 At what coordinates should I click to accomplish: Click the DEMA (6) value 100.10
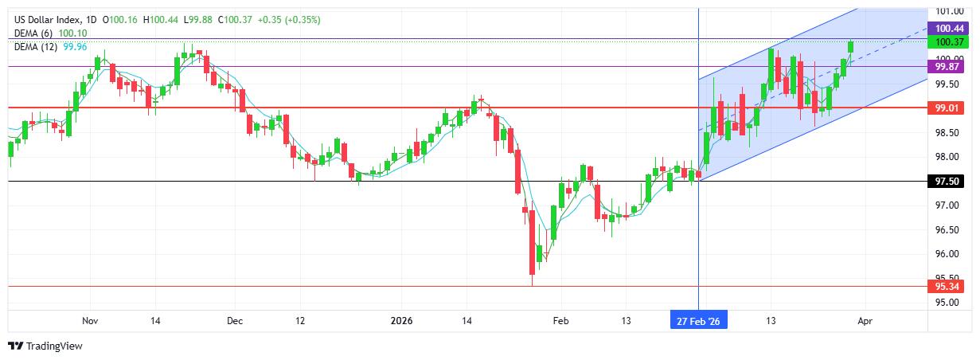click(72, 33)
